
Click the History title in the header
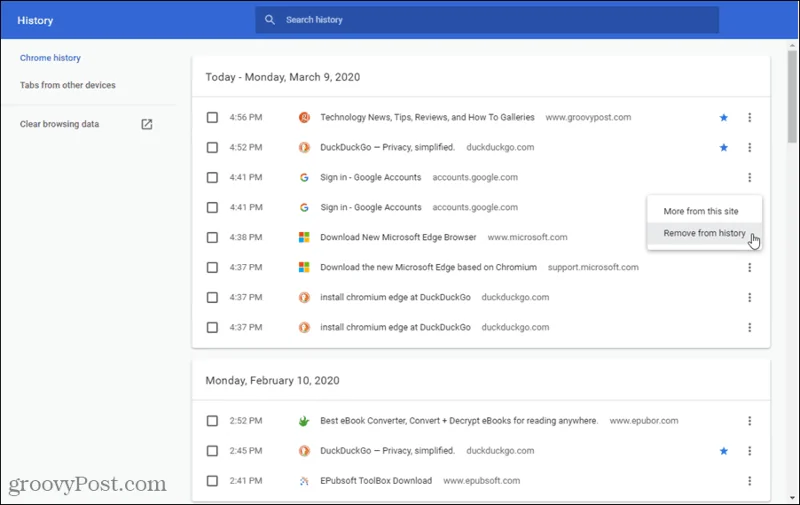click(x=35, y=20)
